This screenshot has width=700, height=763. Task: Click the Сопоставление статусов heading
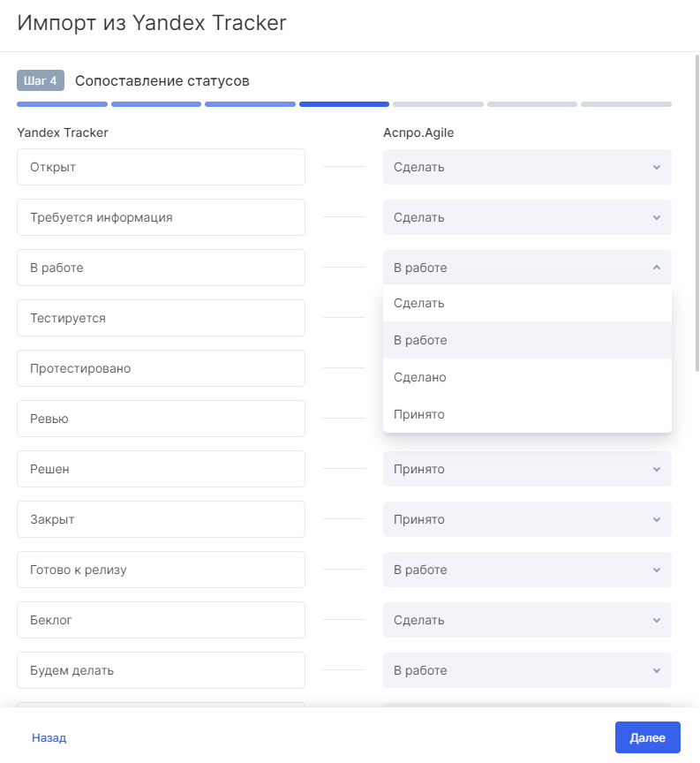point(162,80)
